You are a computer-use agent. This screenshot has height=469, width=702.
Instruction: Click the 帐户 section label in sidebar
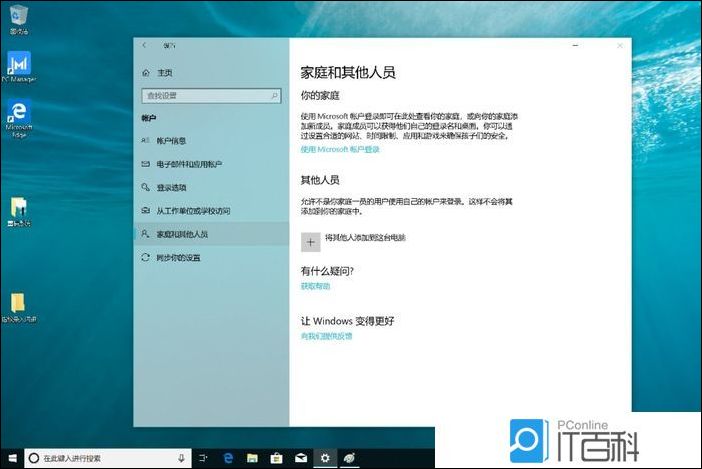click(149, 118)
